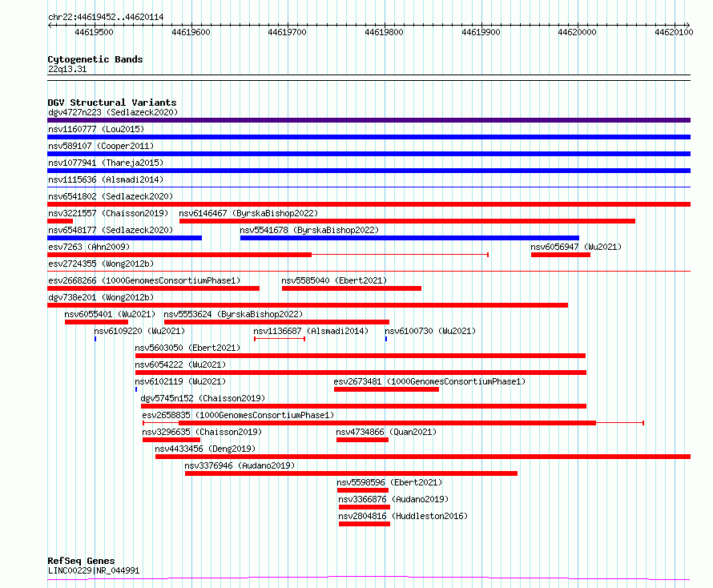
Task: Open nsv3366876 (Audano2019) variant
Action: pyautogui.click(x=394, y=499)
